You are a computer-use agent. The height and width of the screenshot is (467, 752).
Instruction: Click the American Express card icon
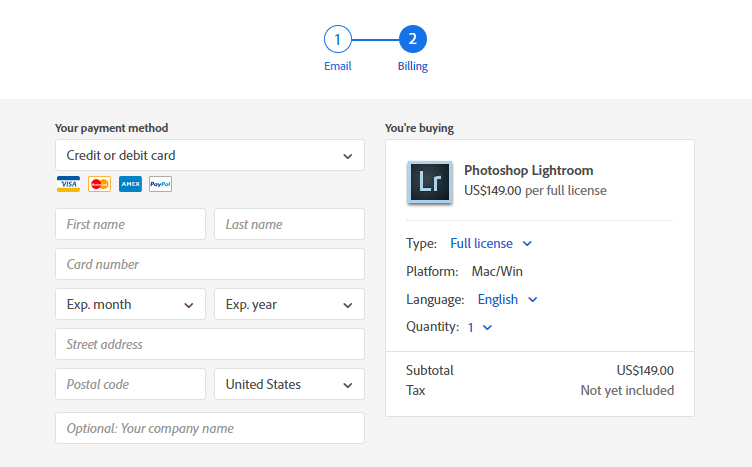click(130, 184)
